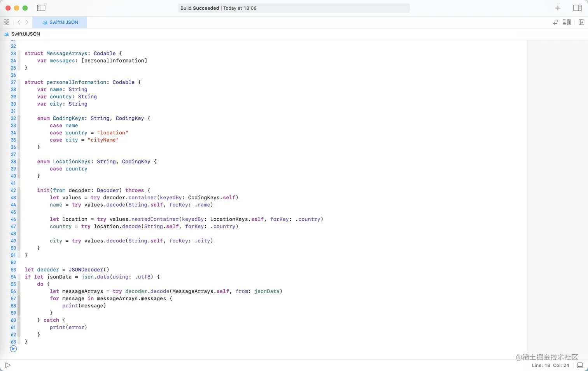Screen dimensions: 588x371
Task: Click the window's red close button
Action: [x=8, y=8]
